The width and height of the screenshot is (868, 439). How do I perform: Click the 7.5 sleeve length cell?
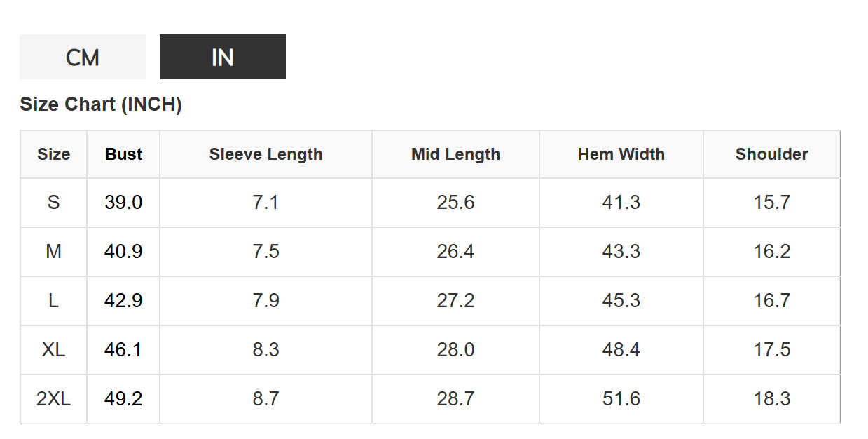(266, 252)
